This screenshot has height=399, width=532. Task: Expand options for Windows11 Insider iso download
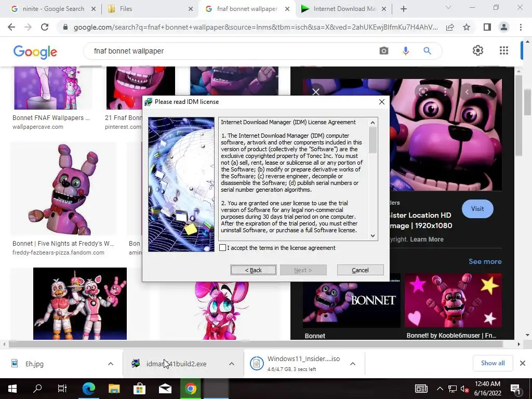coord(353,364)
